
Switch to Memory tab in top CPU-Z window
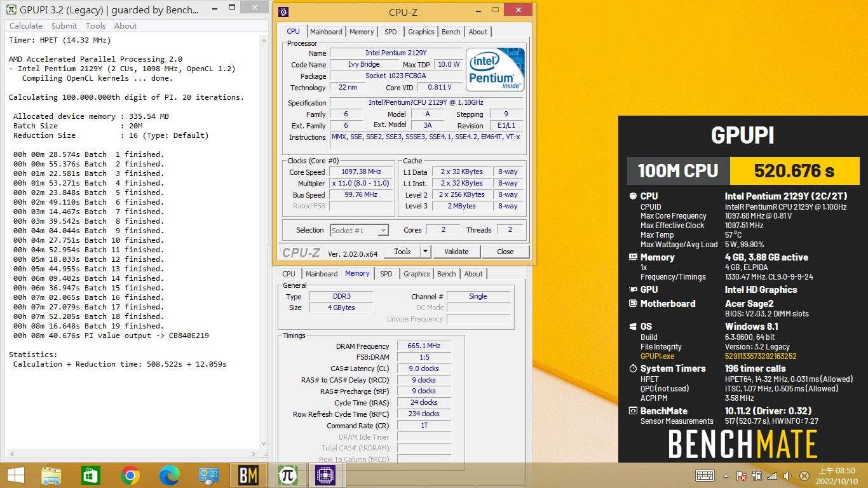point(362,32)
